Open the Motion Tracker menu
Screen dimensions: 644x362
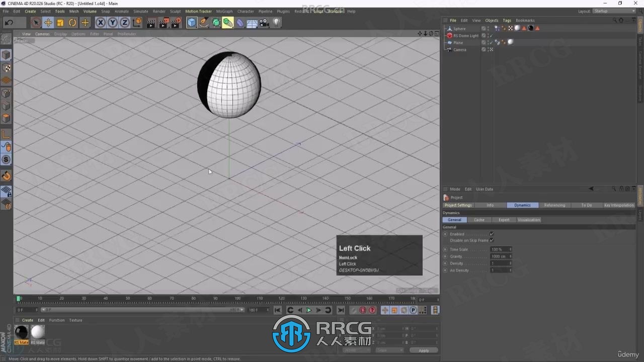point(198,11)
